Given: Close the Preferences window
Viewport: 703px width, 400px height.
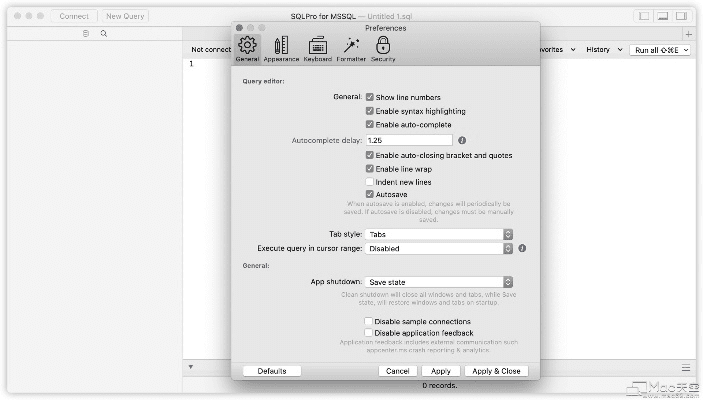Looking at the screenshot, I should point(239,28).
